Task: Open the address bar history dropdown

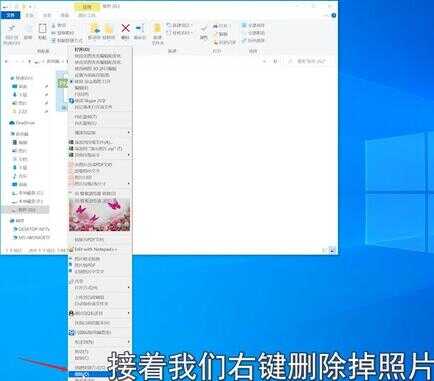Action: click(x=264, y=61)
